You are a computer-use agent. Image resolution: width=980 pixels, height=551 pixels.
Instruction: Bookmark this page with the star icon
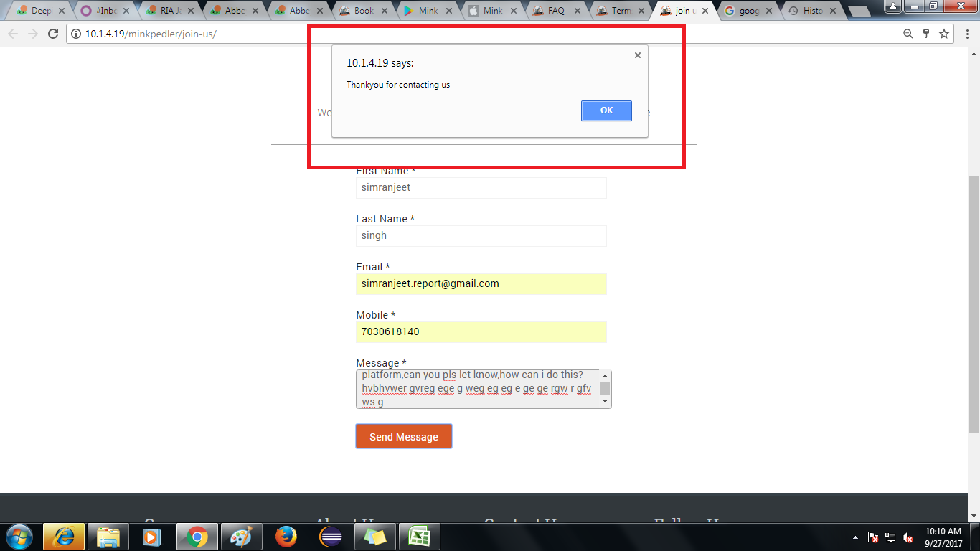(944, 34)
